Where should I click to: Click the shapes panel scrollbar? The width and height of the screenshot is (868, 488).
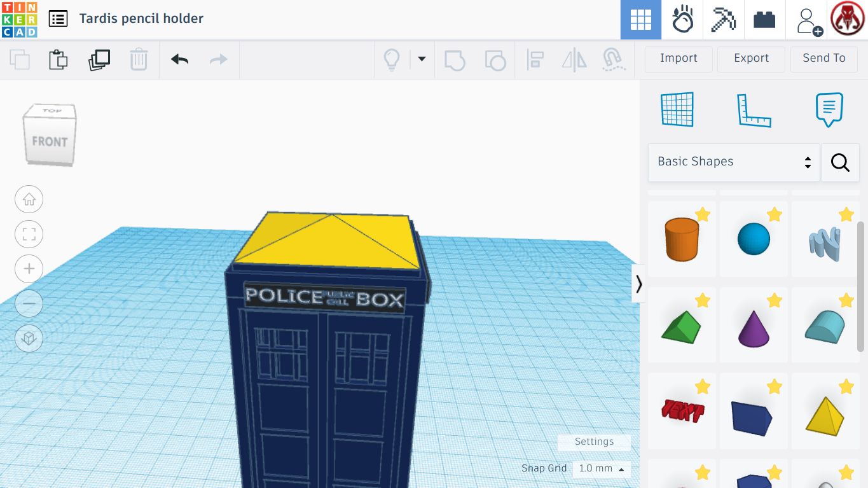click(861, 286)
